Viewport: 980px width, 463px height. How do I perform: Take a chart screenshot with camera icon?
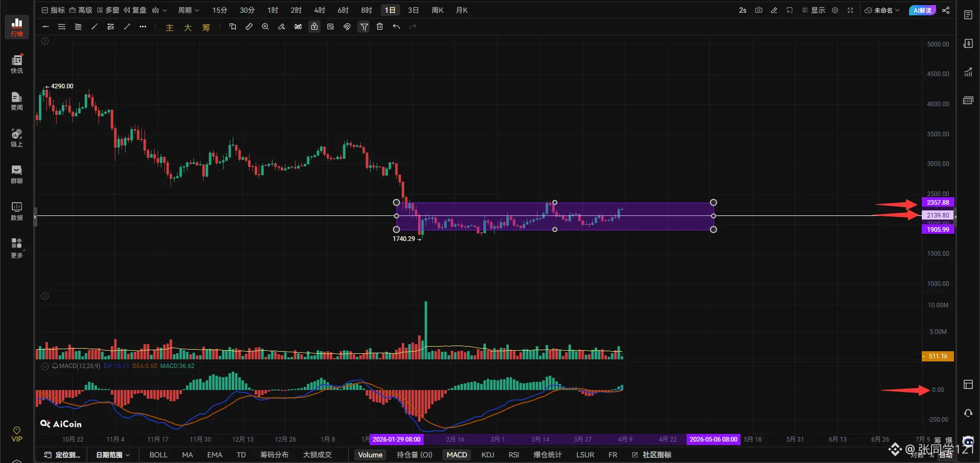(758, 10)
